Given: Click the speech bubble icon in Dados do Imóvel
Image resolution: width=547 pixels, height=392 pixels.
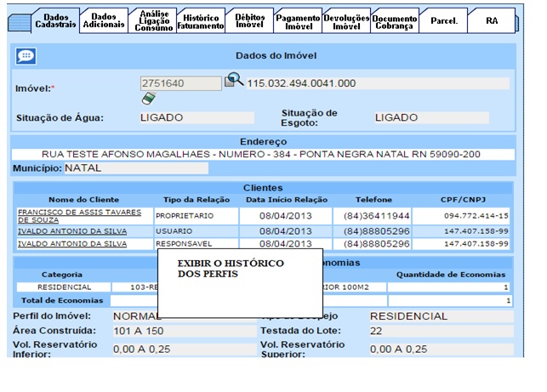Looking at the screenshot, I should coord(26,56).
